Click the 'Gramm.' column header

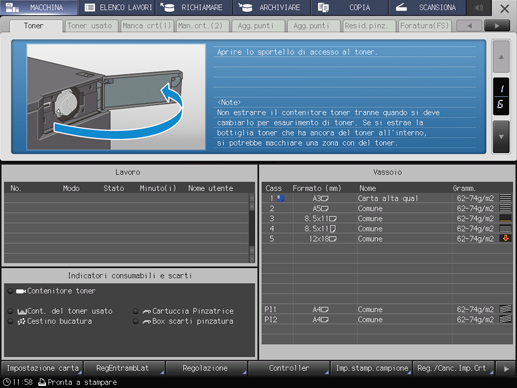[464, 188]
